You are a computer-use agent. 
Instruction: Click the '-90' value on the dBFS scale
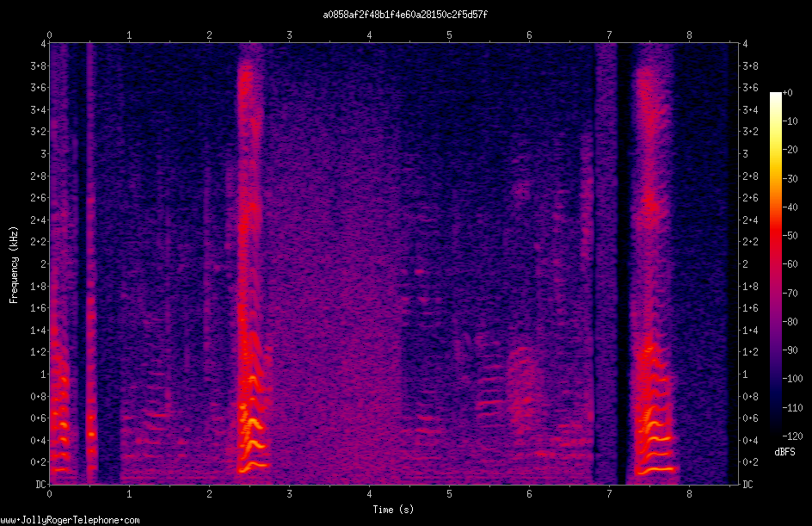790,350
